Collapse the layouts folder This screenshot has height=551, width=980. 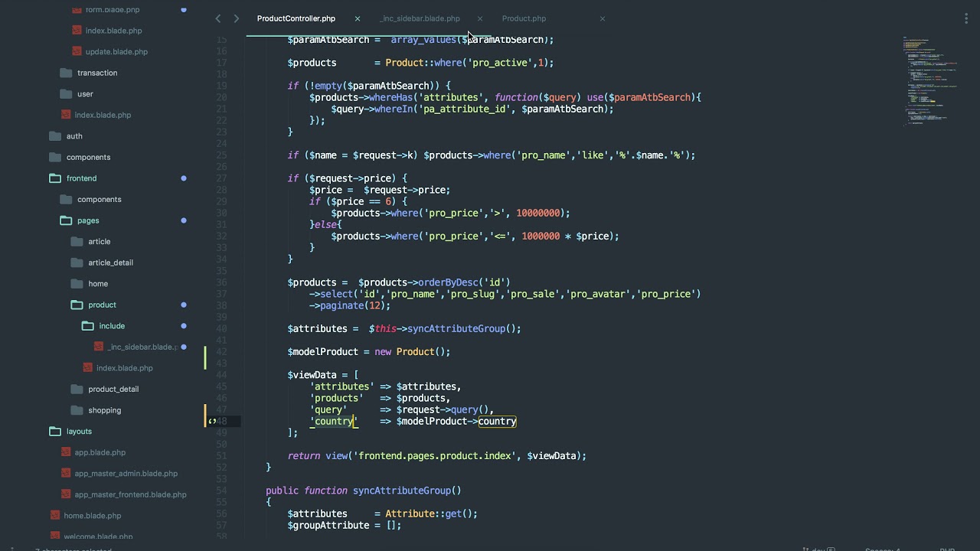point(55,432)
